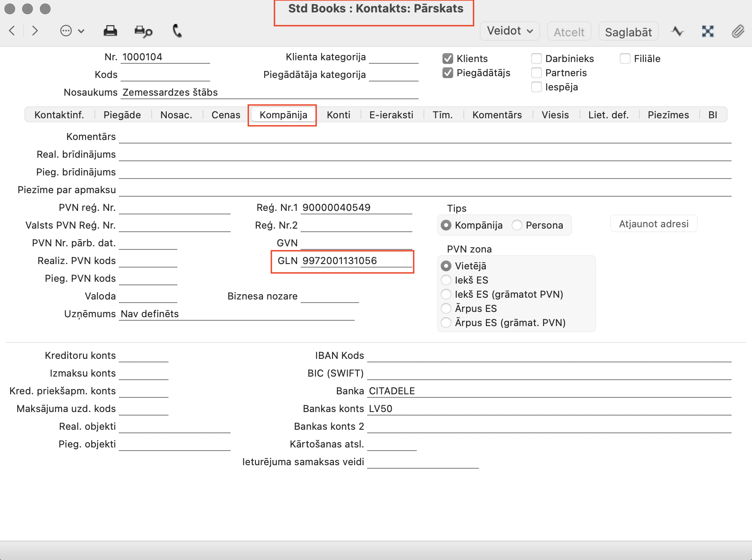Viewport: 752px width, 560px height.
Task: Enable the Darbinieks checkbox
Action: 537,58
